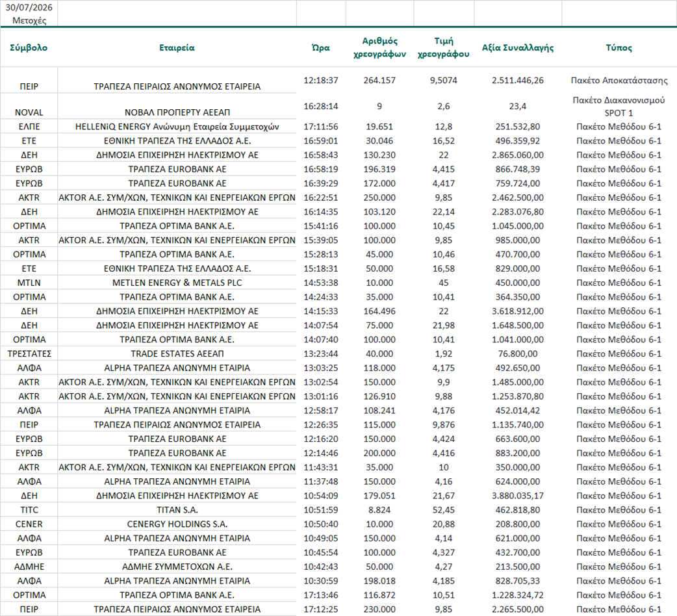Select the Μετοχές label cell

click(29, 20)
